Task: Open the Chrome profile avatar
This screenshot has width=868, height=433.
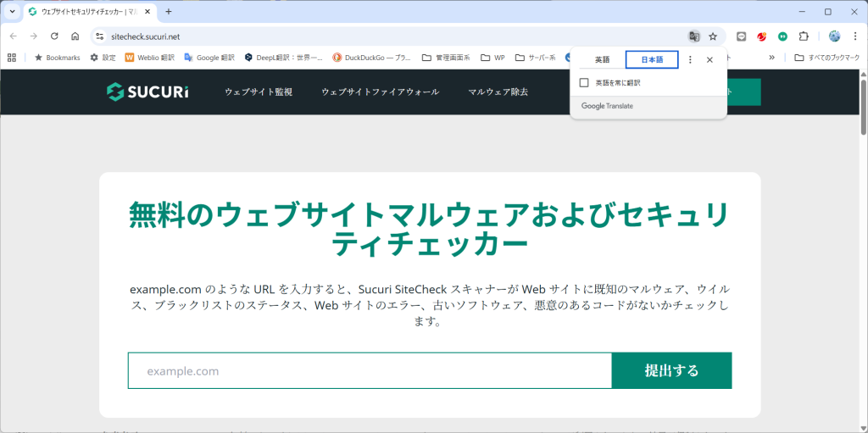Action: 834,36
